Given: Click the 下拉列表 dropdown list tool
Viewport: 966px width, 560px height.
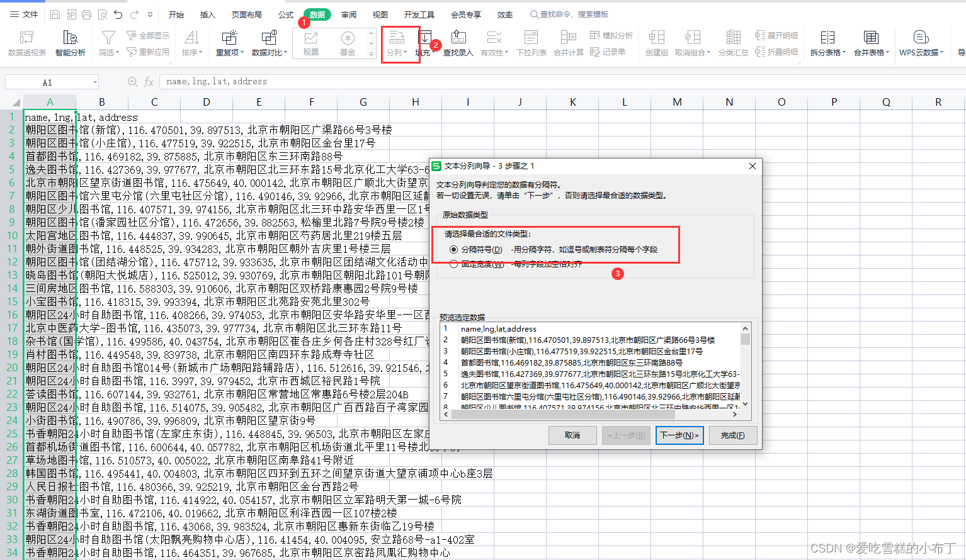Looking at the screenshot, I should 531,44.
